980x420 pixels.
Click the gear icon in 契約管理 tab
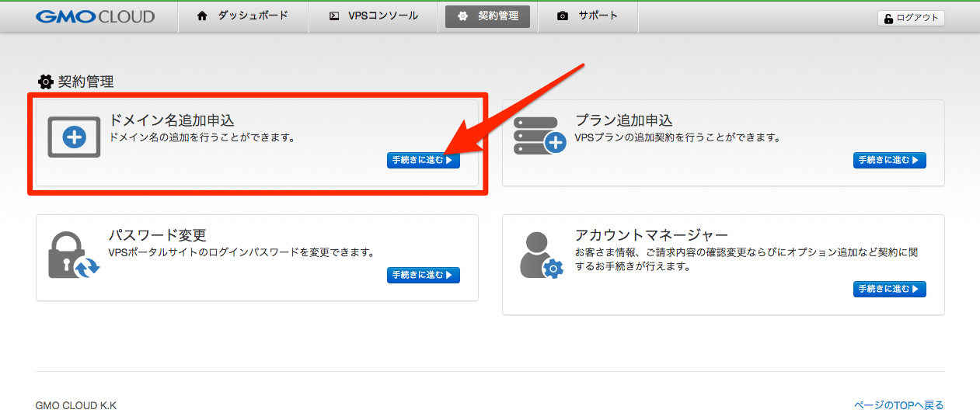pos(463,16)
